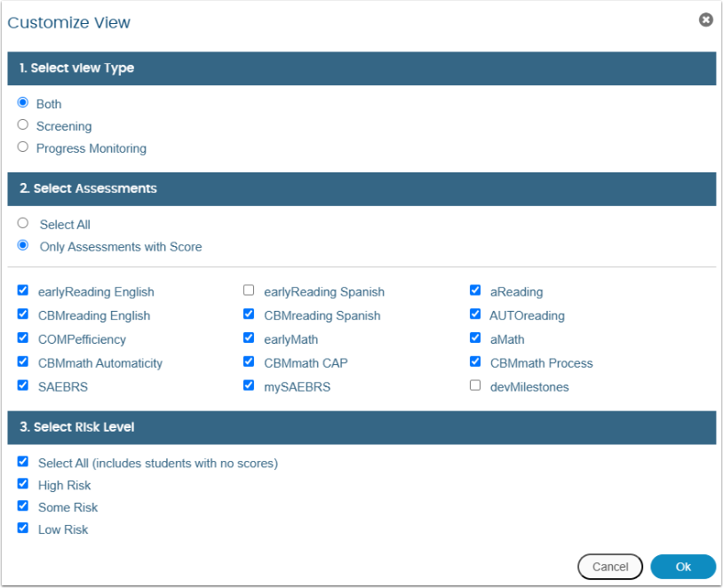The height and width of the screenshot is (588, 723).
Task: Pick Progress Monitoring view type
Action: (22, 147)
